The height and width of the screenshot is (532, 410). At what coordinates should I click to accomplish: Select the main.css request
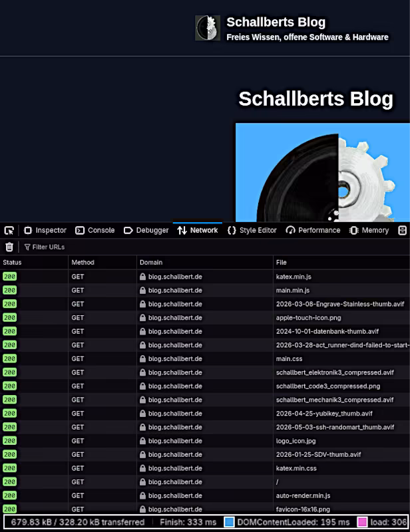[205, 358]
